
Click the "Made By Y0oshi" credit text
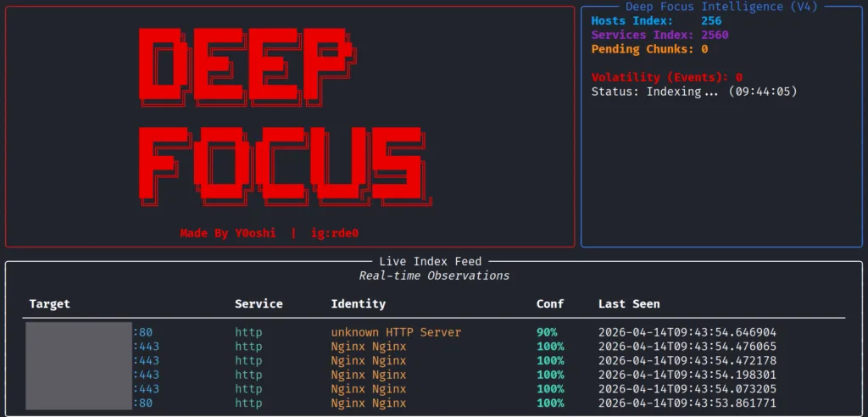click(228, 233)
